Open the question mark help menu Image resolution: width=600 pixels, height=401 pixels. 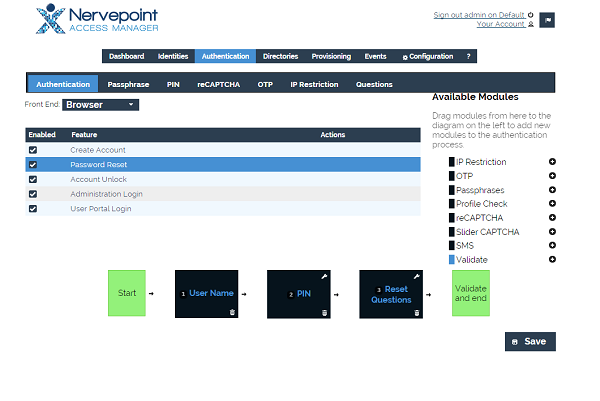(468, 56)
